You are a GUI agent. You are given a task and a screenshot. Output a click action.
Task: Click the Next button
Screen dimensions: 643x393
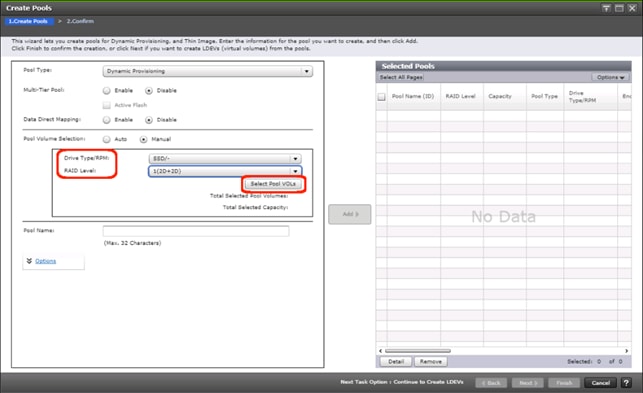pyautogui.click(x=528, y=383)
